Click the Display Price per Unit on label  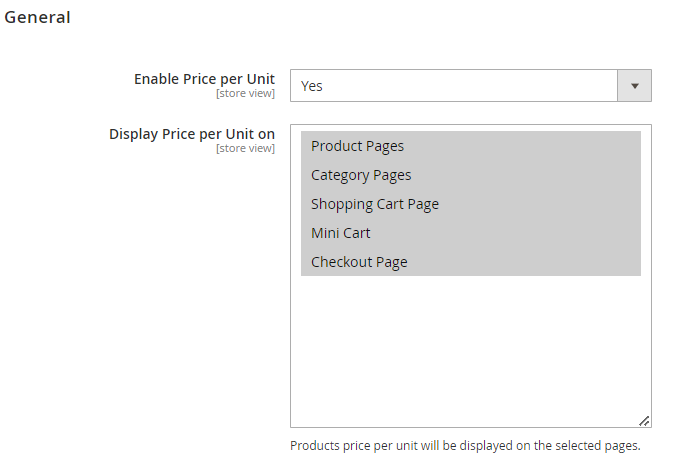point(192,134)
